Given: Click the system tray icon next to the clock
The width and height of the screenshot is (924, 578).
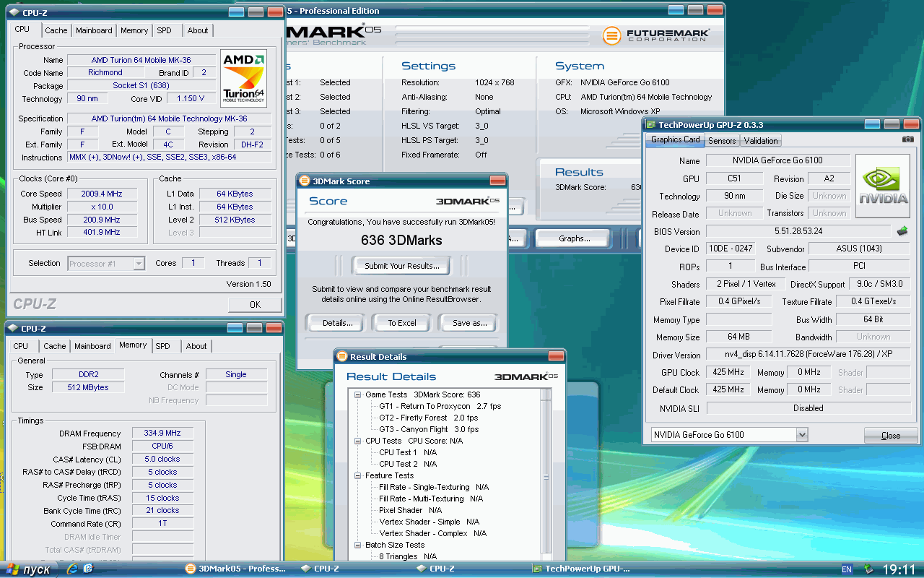Looking at the screenshot, I should coord(868,569).
